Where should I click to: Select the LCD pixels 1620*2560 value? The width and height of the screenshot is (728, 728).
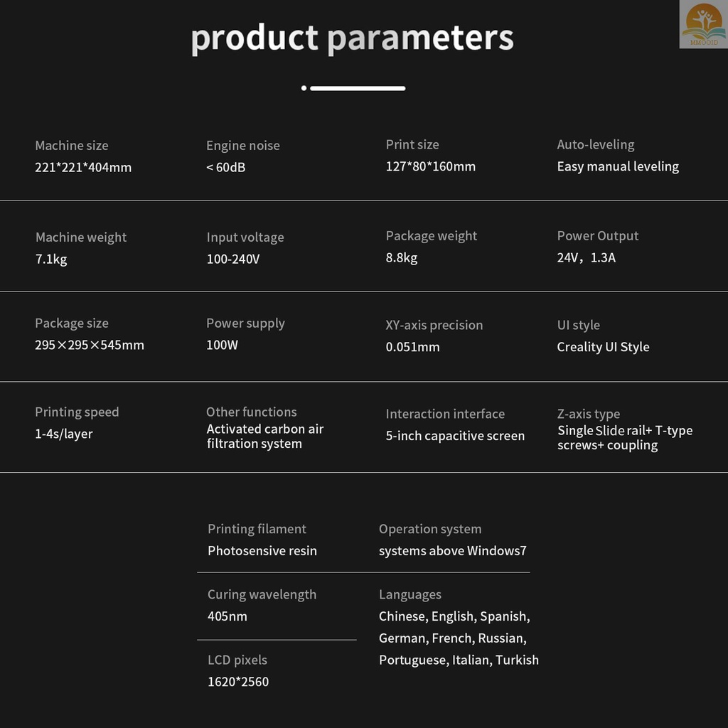point(238,682)
